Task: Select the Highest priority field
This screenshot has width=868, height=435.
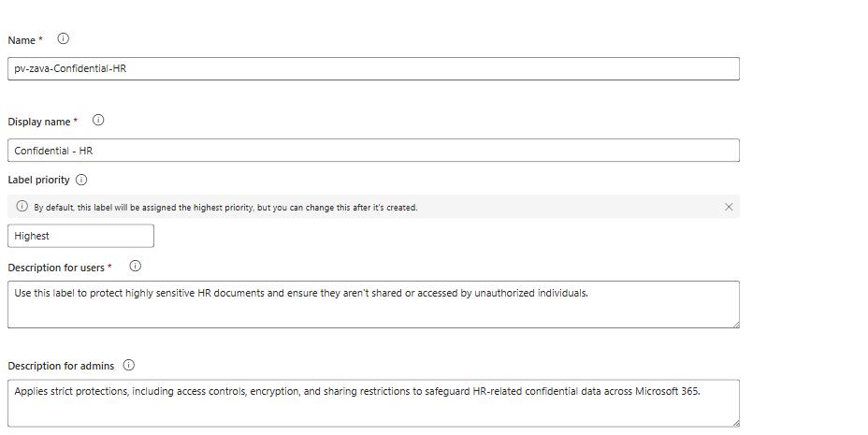Action: click(80, 236)
